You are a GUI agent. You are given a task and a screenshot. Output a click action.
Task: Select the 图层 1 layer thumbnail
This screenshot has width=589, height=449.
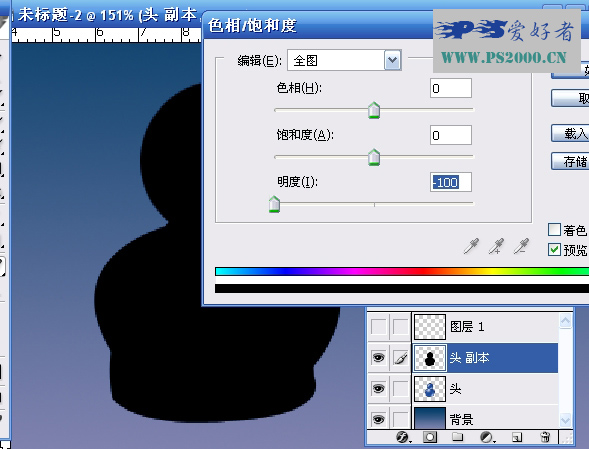(x=430, y=327)
